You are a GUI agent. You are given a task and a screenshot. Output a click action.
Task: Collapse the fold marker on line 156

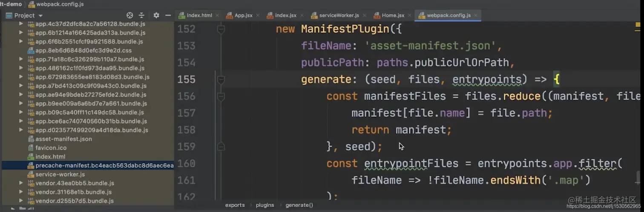pos(221,97)
